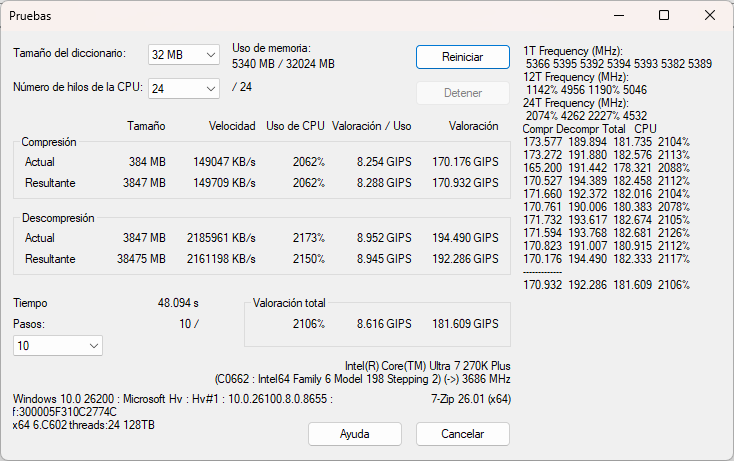Viewport: 734px width, 461px height.
Task: Click the Compr Decompr Total CPU log header
Action: (590, 129)
